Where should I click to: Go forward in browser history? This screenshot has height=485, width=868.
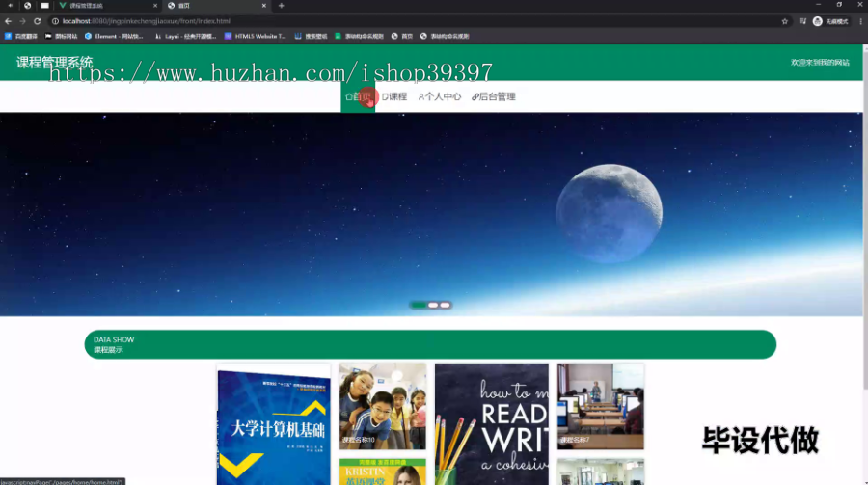pos(22,21)
